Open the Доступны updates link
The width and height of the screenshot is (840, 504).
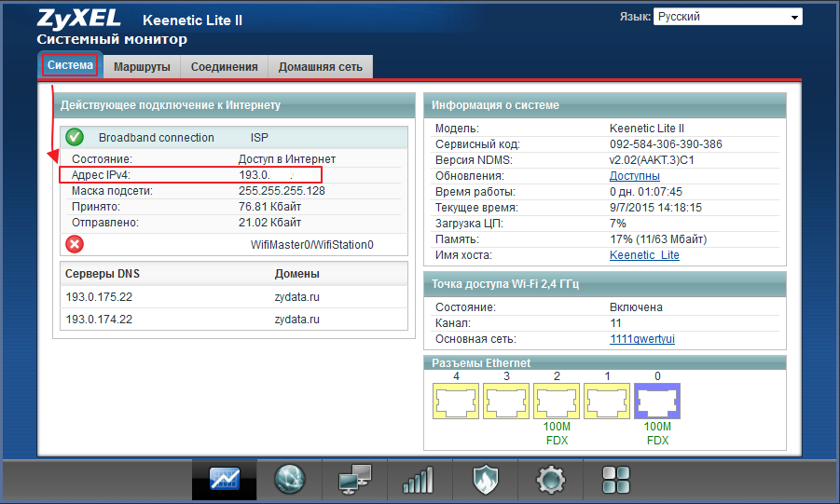click(634, 176)
